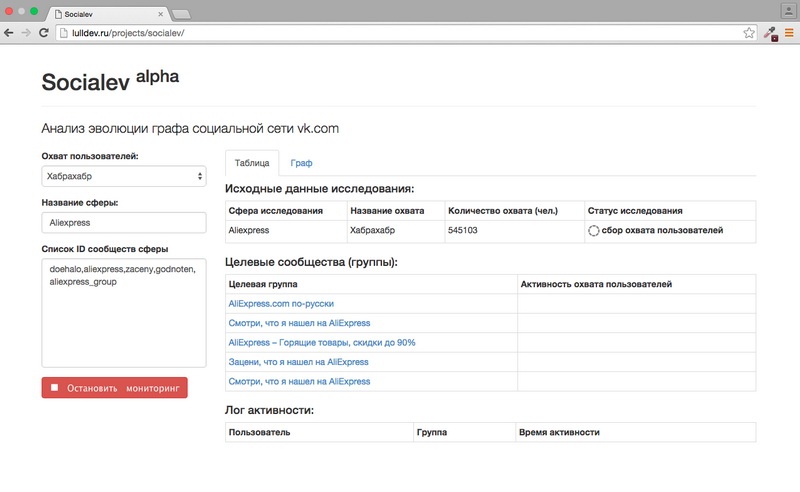Open the Chrome hamburger menu
The image size is (800, 492).
[x=789, y=33]
